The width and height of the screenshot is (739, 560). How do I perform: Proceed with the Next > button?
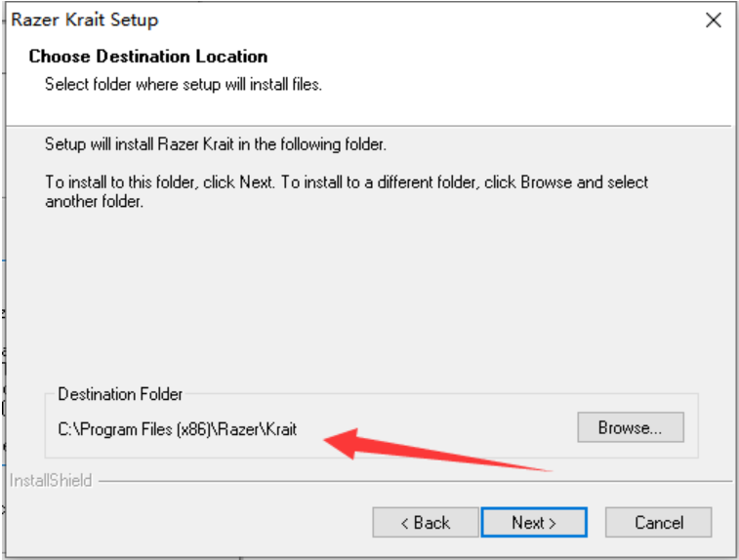(x=533, y=522)
